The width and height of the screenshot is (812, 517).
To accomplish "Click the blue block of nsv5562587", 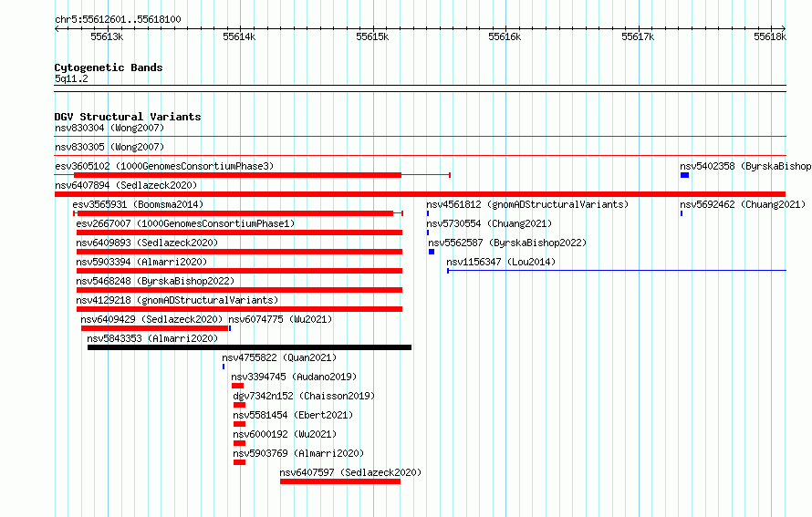I will coord(432,252).
